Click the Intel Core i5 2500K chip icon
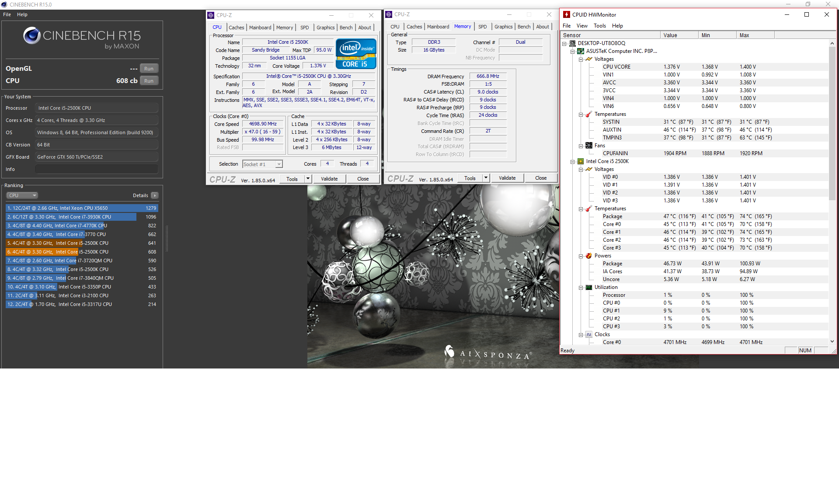 581,161
